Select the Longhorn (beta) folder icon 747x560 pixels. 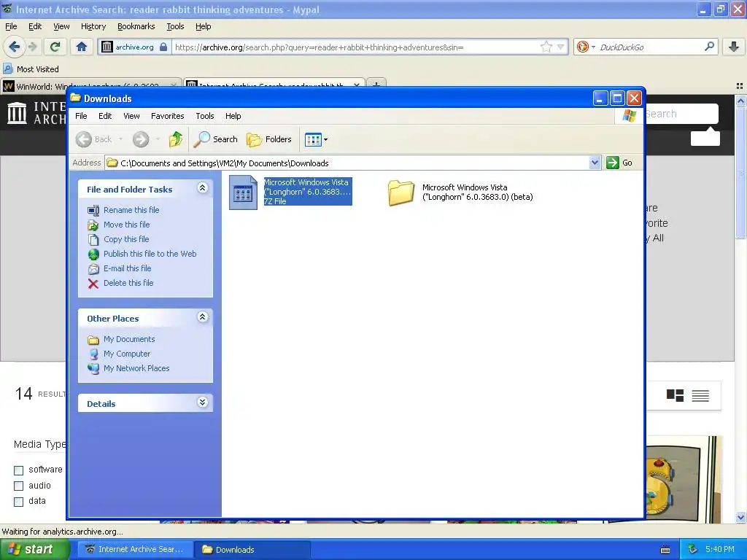pos(401,192)
